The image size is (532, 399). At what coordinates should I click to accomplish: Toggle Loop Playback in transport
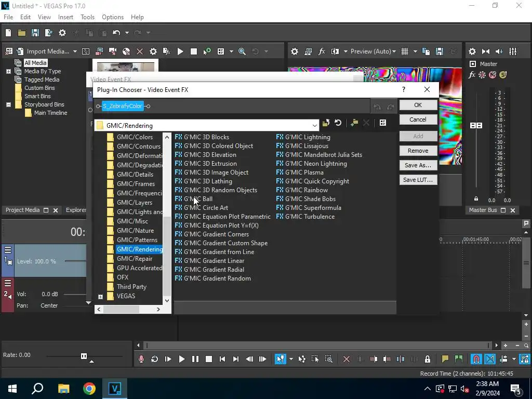click(154, 359)
